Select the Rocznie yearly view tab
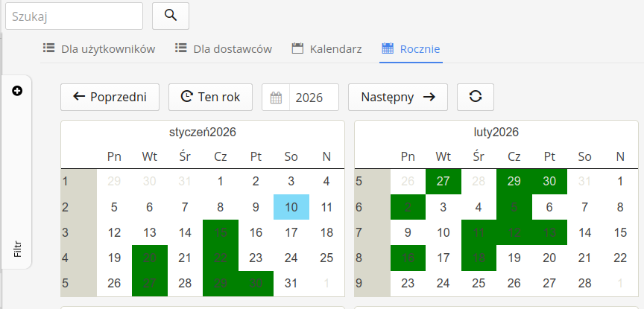 tap(411, 49)
